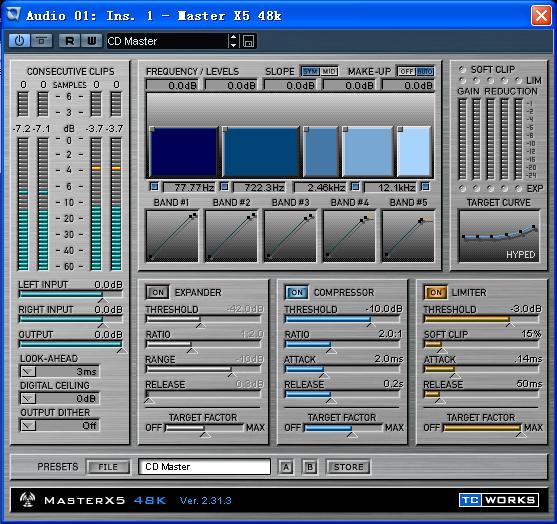This screenshot has height=524, width=557.
Task: Click the Band #3 curve display
Action: [x=290, y=236]
